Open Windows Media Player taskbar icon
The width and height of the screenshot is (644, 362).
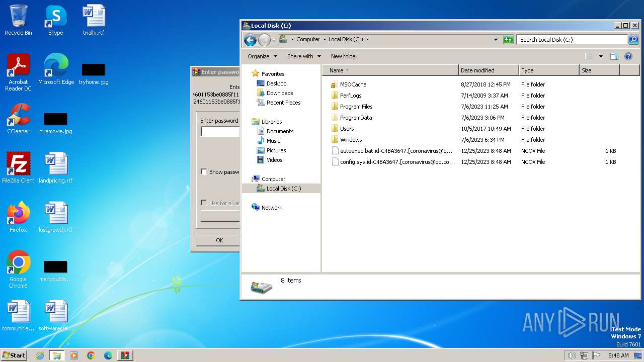pyautogui.click(x=74, y=355)
